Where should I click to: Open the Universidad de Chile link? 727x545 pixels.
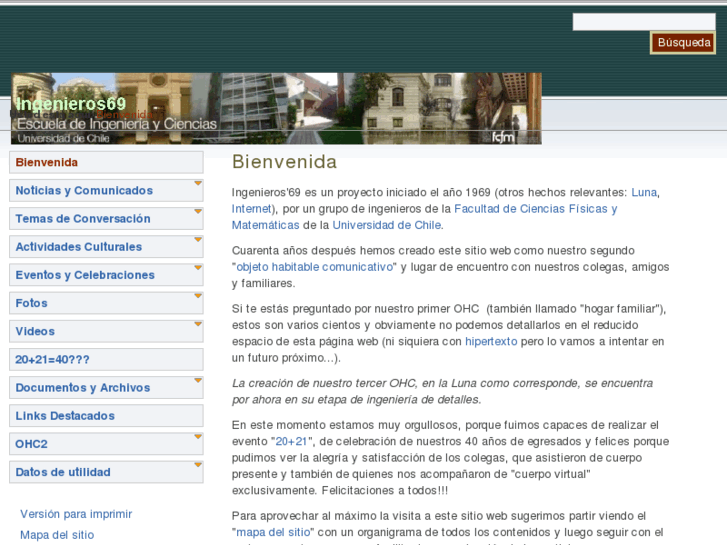pyautogui.click(x=387, y=225)
